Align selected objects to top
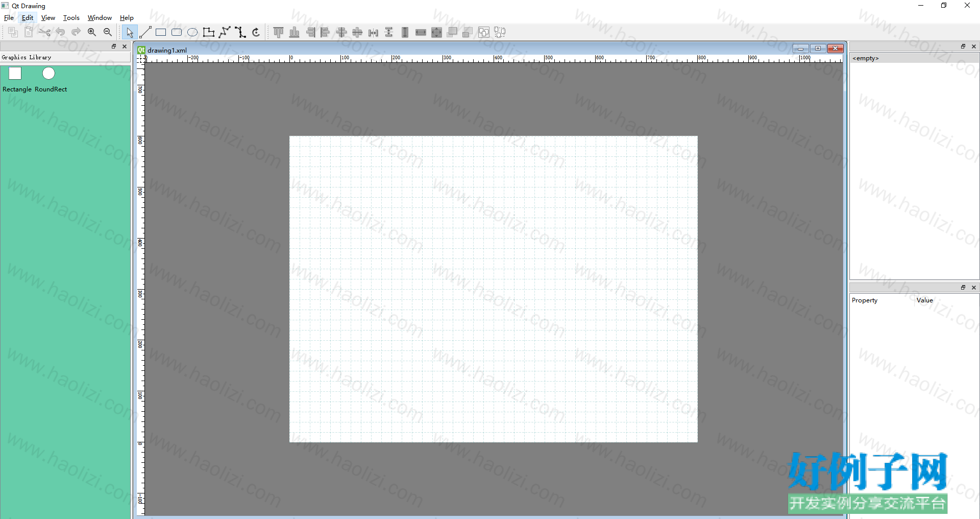 tap(279, 32)
